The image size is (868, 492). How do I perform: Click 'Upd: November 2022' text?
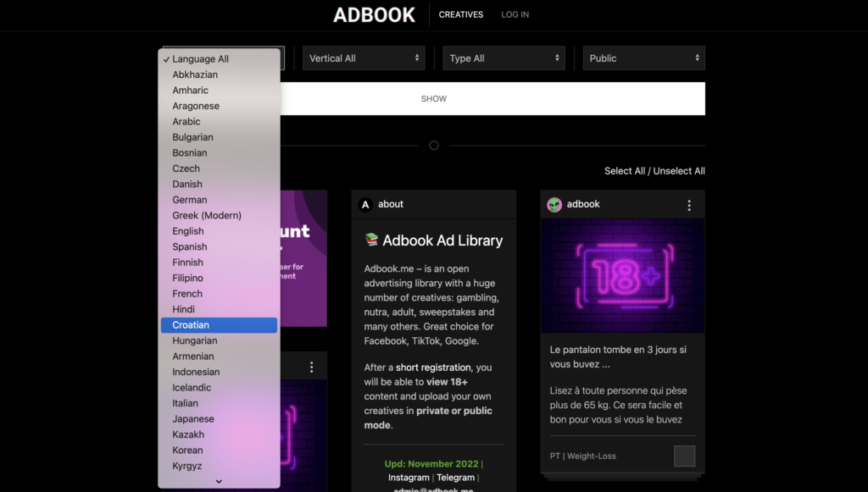[431, 464]
